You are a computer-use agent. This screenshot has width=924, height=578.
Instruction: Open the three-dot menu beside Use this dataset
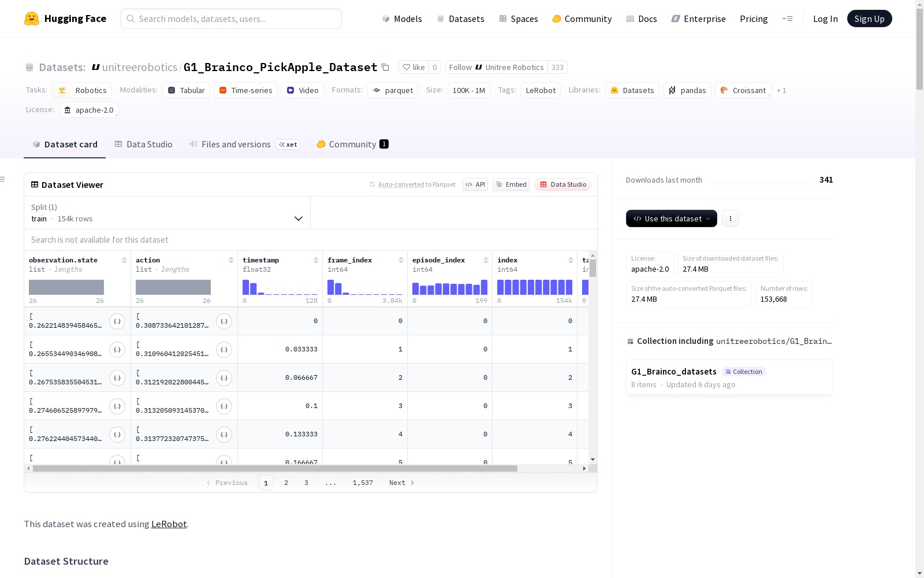(x=731, y=218)
